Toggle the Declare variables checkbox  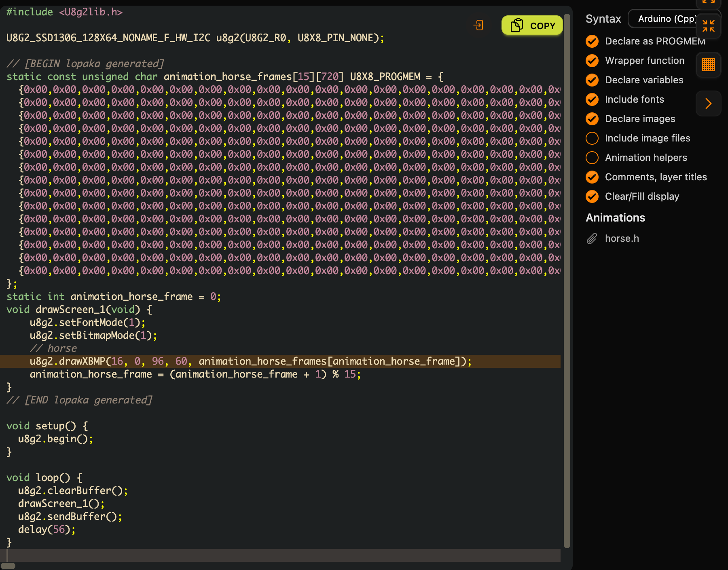click(x=592, y=80)
